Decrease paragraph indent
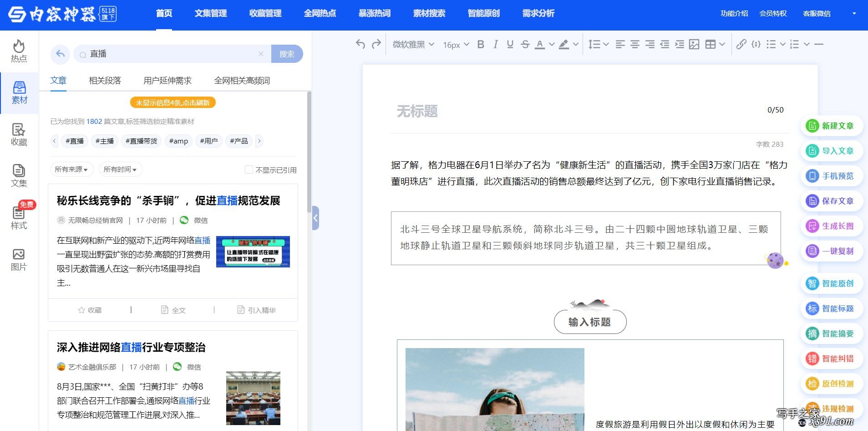The image size is (868, 431). pos(665,44)
